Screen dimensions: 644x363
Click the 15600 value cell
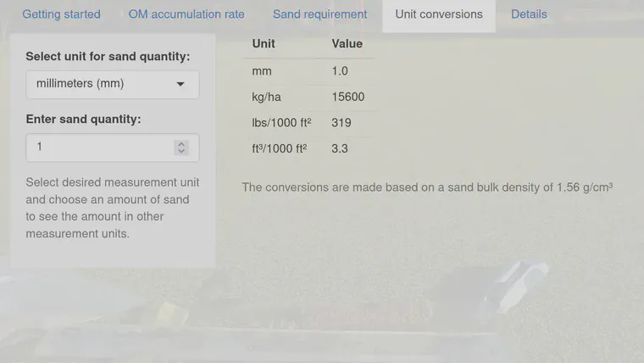pyautogui.click(x=348, y=97)
